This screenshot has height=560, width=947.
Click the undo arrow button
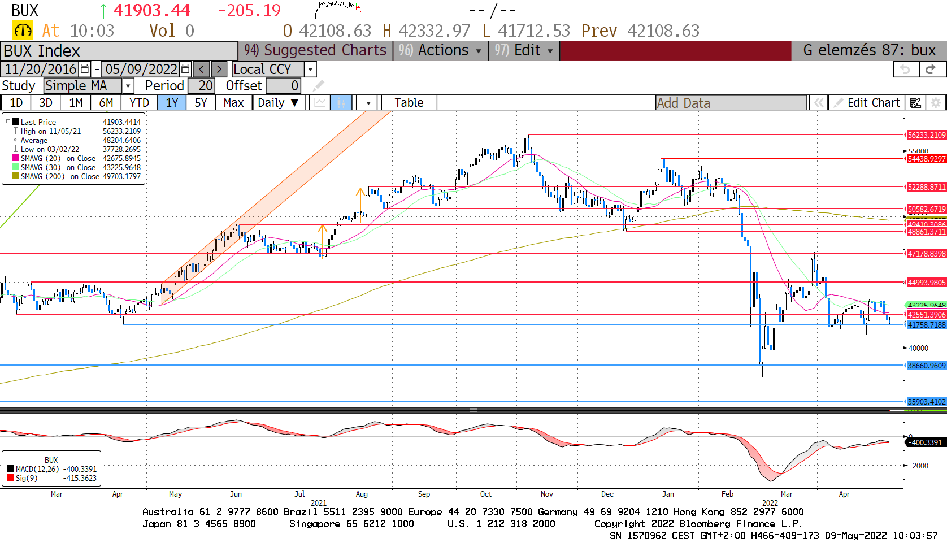tap(906, 70)
